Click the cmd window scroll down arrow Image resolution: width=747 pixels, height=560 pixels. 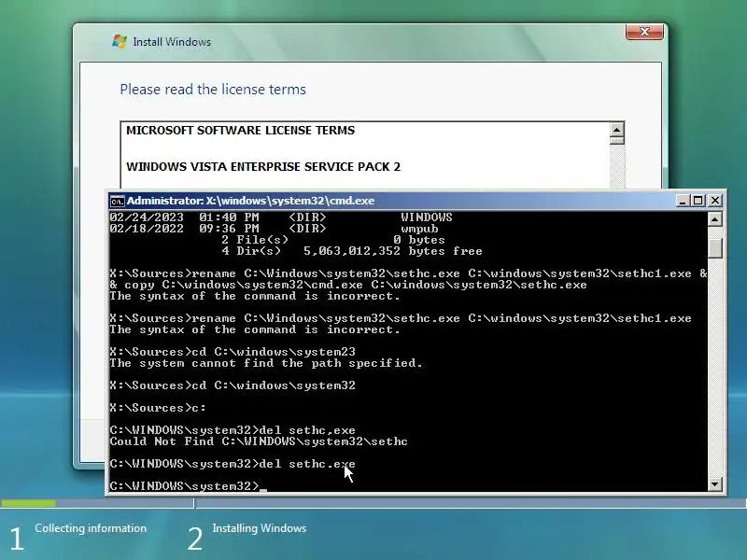tap(714, 484)
